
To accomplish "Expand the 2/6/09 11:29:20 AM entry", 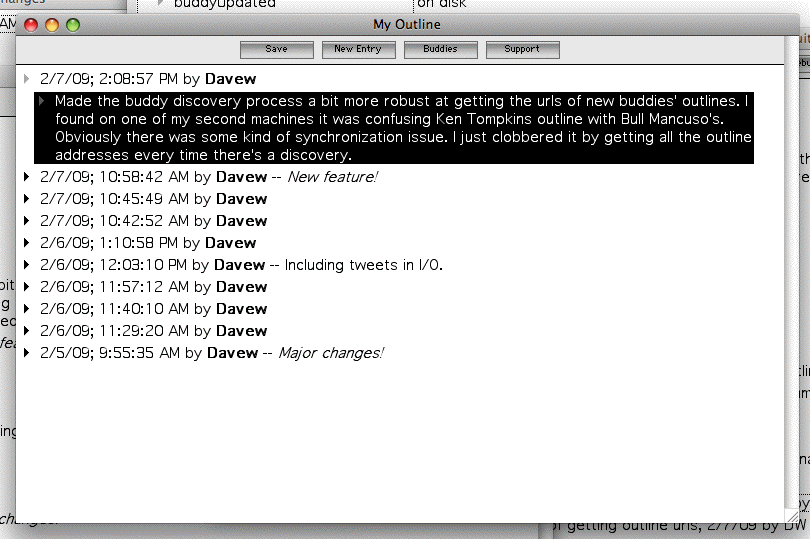I will pos(27,331).
